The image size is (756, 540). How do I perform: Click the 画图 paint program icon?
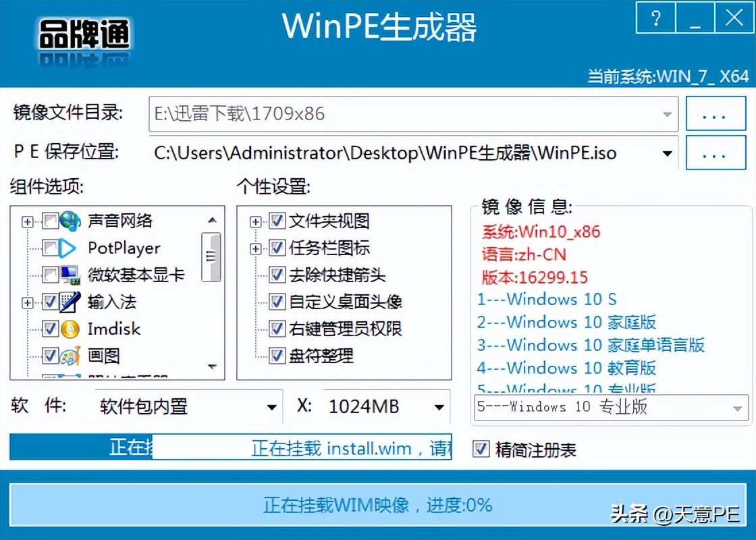67,356
